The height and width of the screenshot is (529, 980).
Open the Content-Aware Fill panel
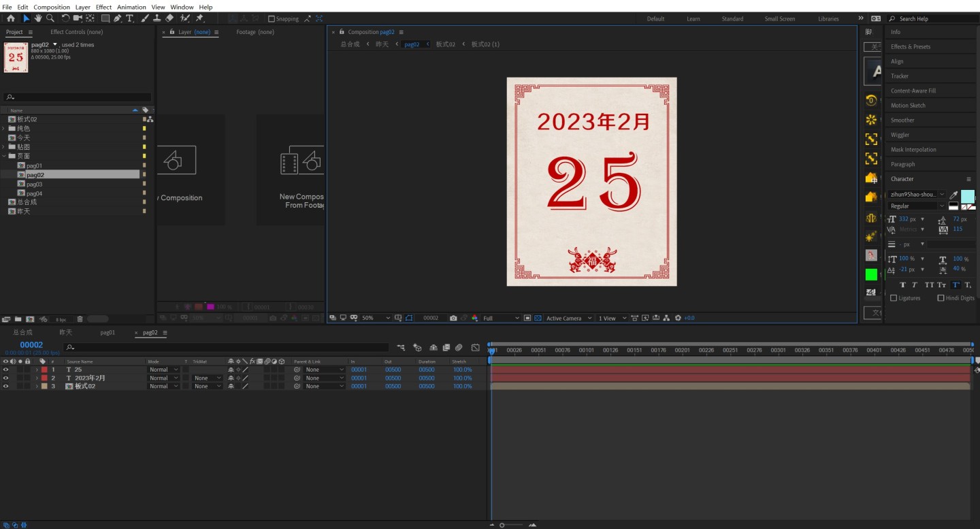(913, 91)
